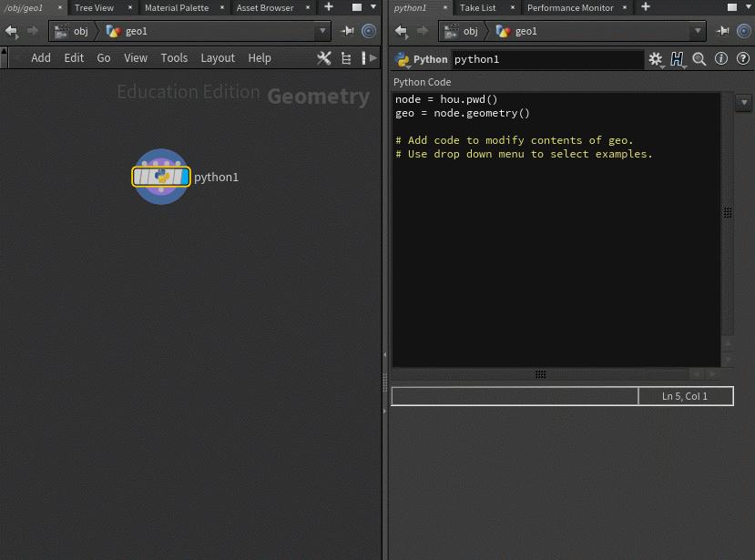Toggle pin in network editor pane

tap(347, 31)
